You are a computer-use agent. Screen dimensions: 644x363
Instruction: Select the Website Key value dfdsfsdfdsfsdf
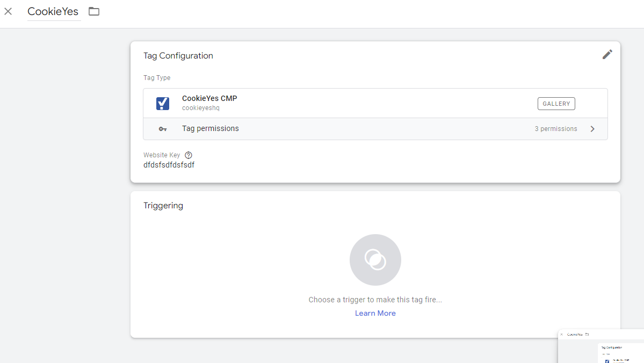[169, 165]
